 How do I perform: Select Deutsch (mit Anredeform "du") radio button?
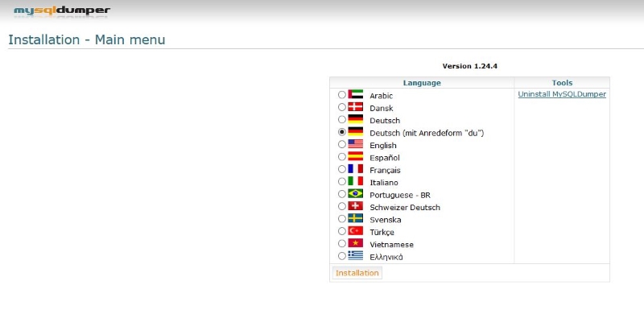coord(341,132)
